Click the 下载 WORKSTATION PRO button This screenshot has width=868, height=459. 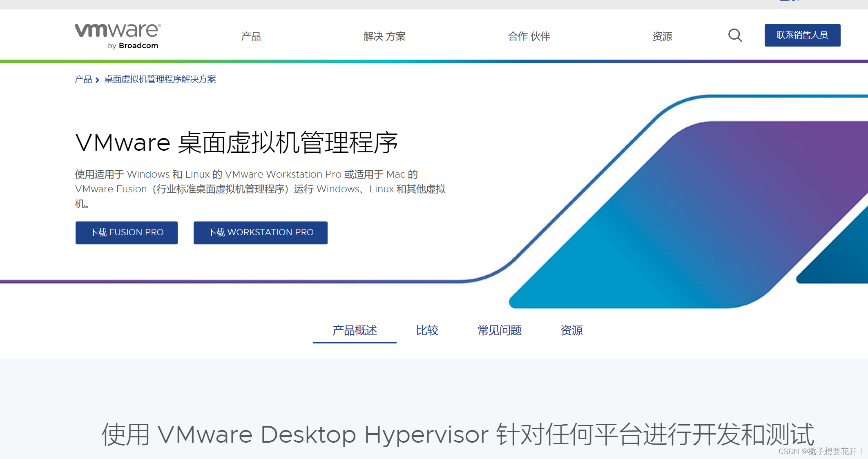point(261,233)
